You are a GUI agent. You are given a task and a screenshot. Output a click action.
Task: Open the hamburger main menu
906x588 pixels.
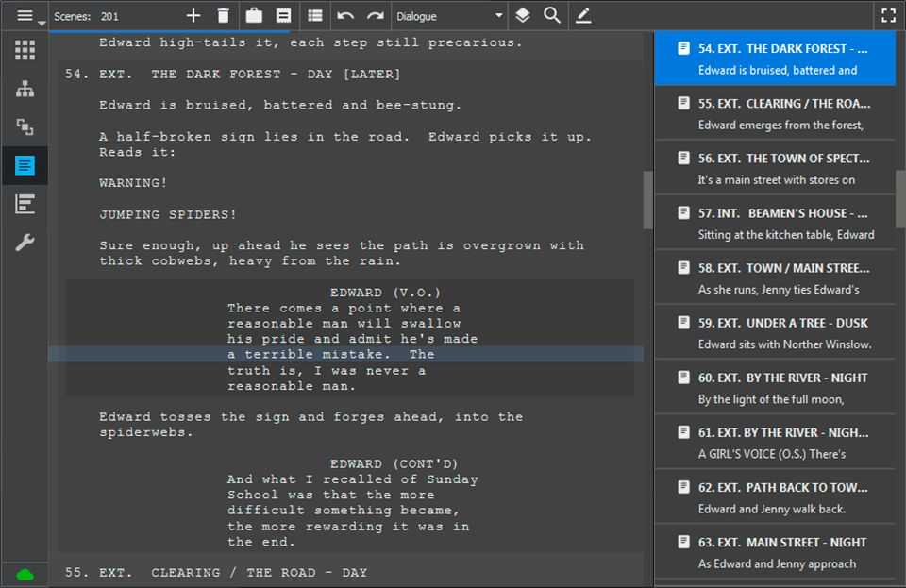click(x=25, y=16)
